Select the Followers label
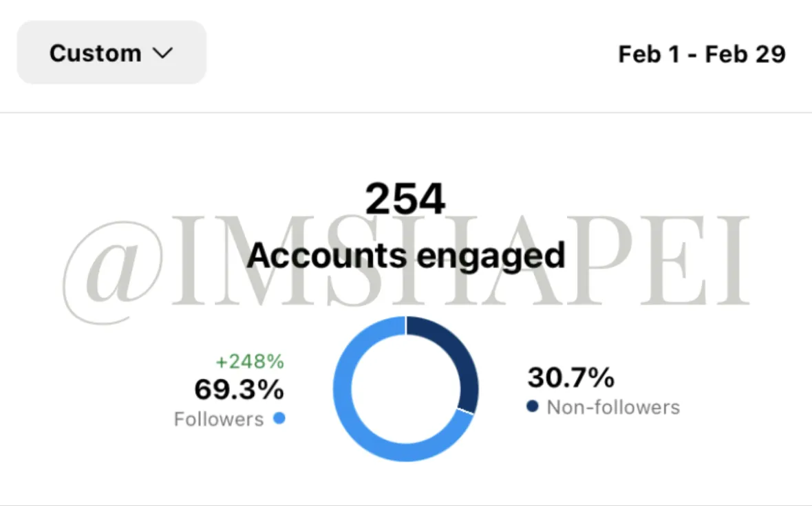 [219, 419]
